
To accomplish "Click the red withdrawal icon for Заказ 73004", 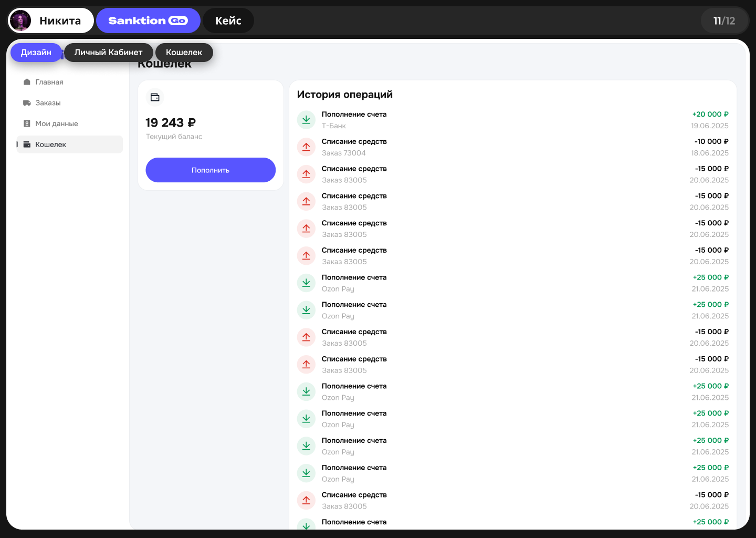I will [x=306, y=147].
